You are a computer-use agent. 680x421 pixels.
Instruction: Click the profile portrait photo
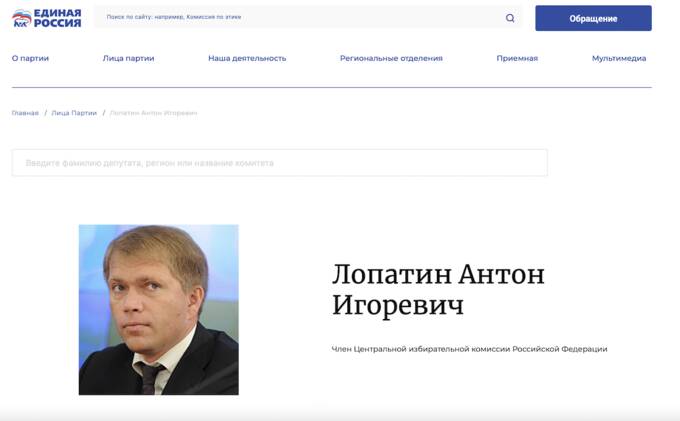[159, 310]
